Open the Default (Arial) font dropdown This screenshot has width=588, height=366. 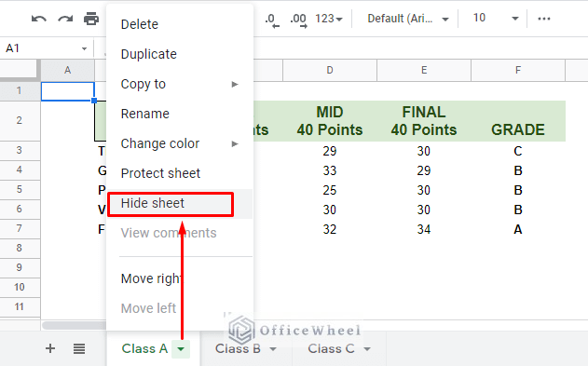[408, 19]
